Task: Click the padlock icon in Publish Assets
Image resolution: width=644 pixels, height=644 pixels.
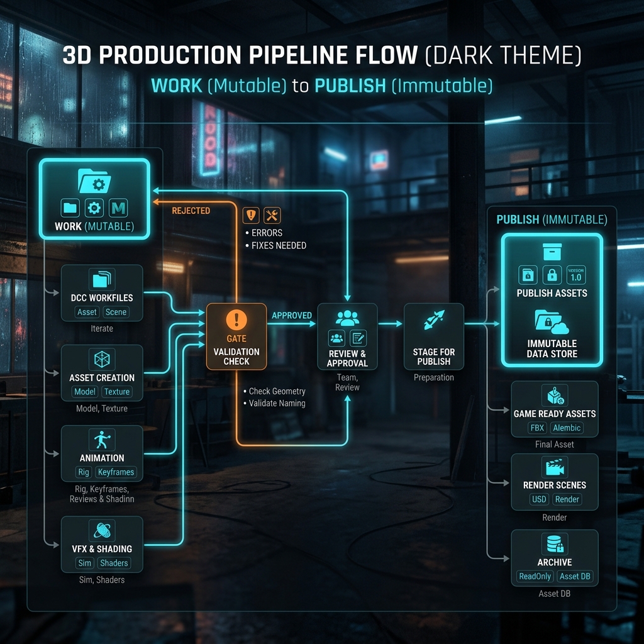Action: [552, 275]
